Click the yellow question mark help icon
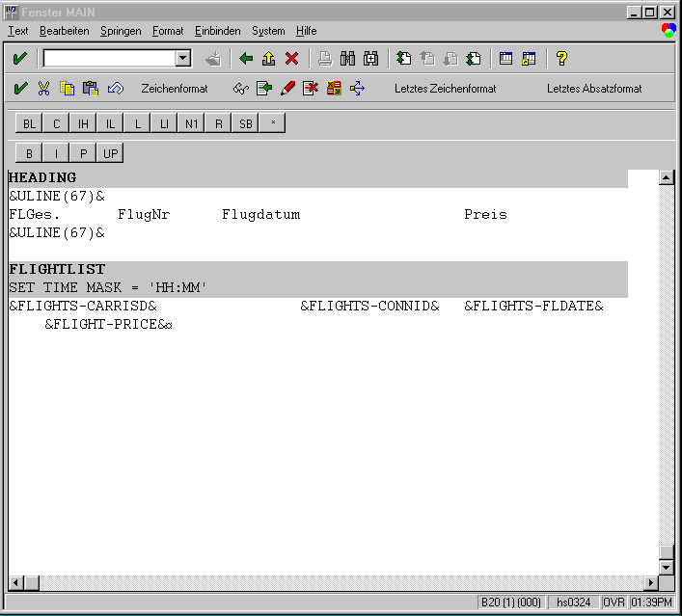This screenshot has height=616, width=682. [561, 59]
